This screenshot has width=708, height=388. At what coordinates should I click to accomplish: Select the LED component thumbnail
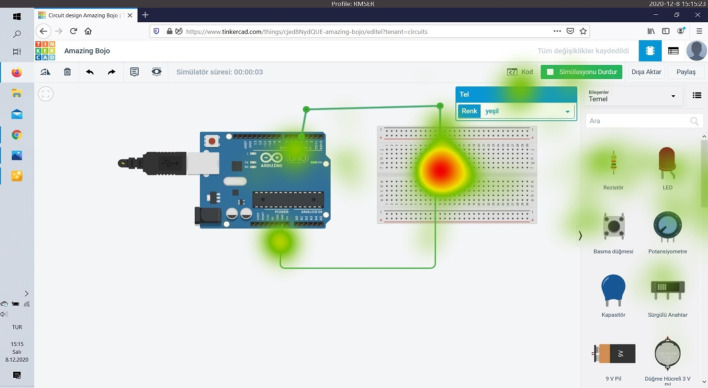pos(667,168)
